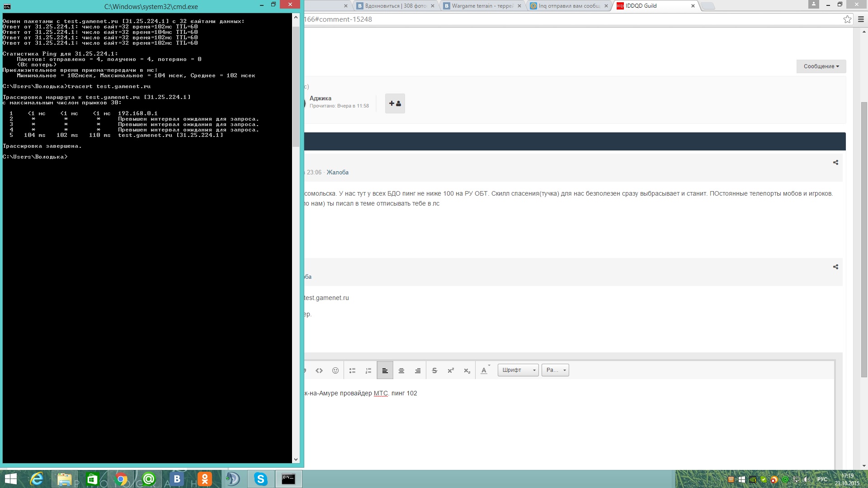Viewport: 868px width, 488px height.
Task: Open the Шрифт font dropdown
Action: (x=518, y=370)
